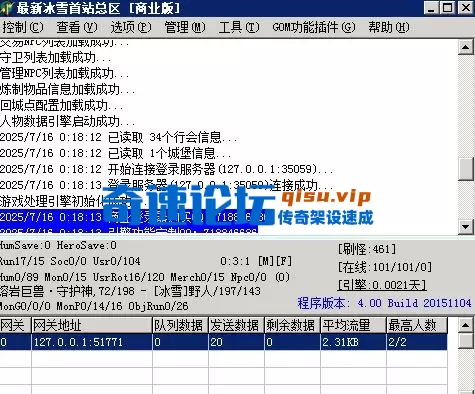
Task: Click the 剩余数据 column header
Action: [x=292, y=325]
